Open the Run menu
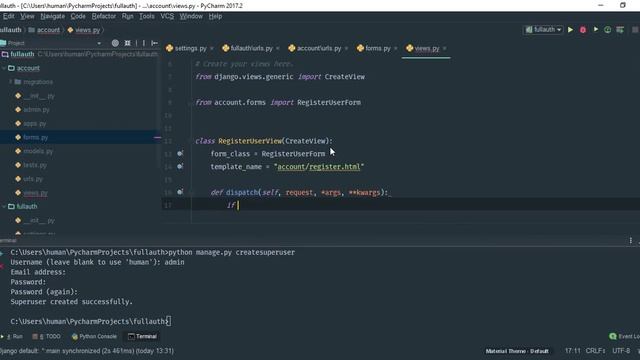The image size is (640, 360). (127, 16)
